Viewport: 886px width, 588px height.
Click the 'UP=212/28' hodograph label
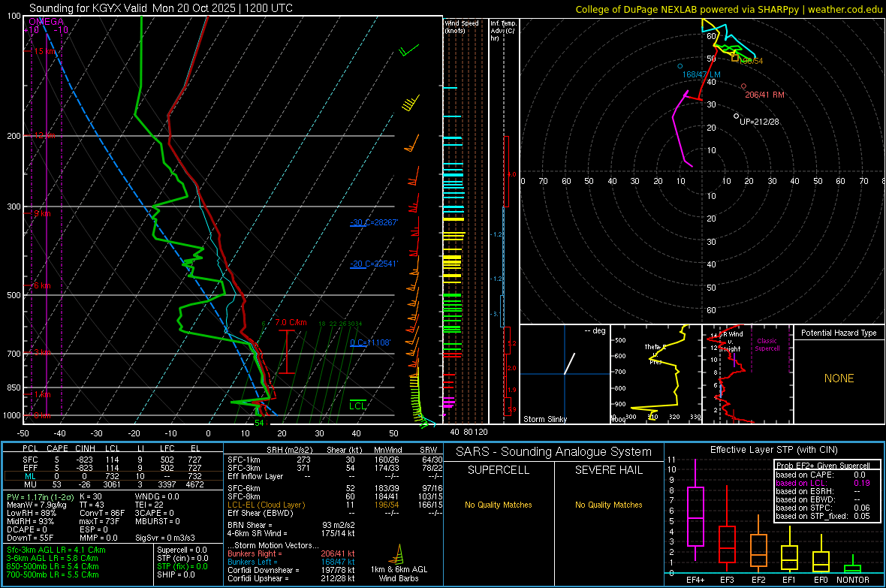coord(759,122)
